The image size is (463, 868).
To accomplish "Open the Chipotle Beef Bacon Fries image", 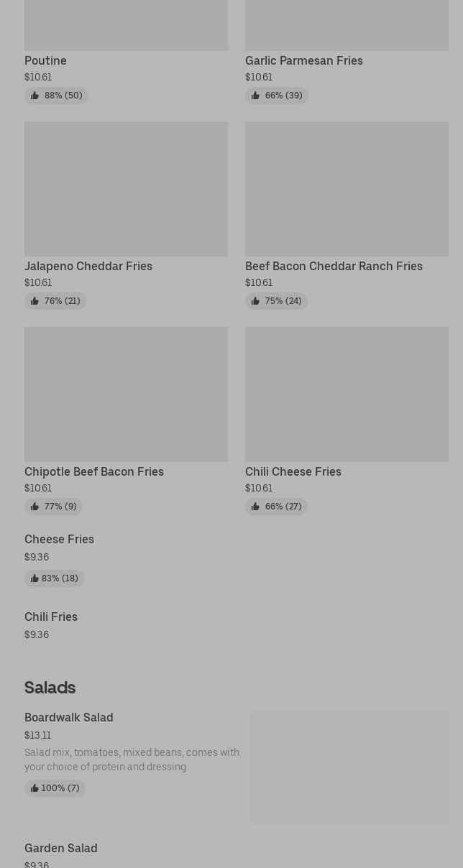I will tap(126, 394).
